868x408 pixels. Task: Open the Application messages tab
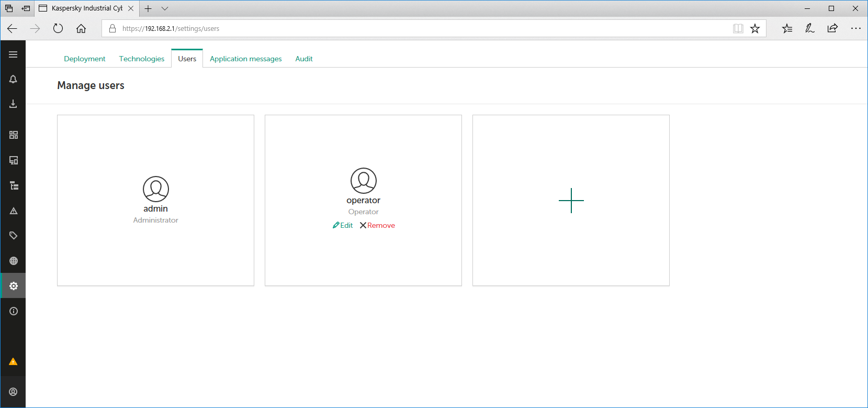tap(245, 59)
